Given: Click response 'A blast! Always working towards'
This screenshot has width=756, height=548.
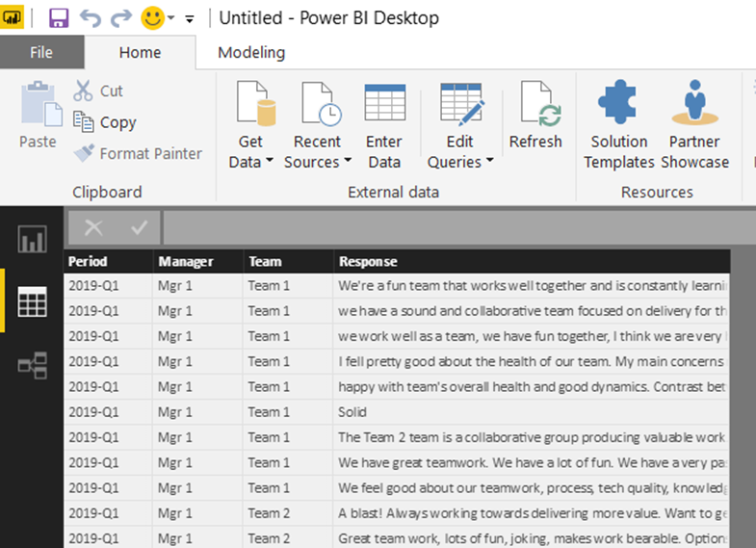Looking at the screenshot, I should pyautogui.click(x=531, y=513).
